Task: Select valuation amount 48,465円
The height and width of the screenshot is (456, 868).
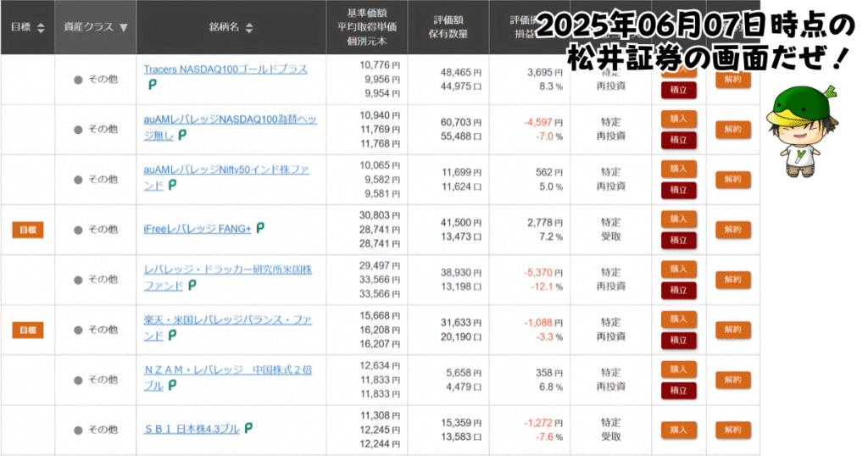Action: [x=461, y=73]
